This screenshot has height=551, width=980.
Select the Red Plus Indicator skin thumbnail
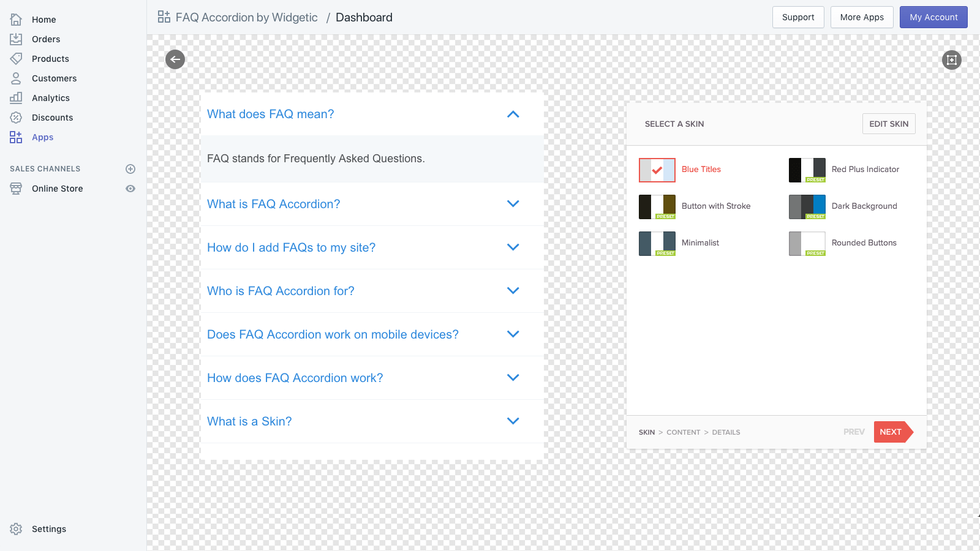tap(807, 170)
